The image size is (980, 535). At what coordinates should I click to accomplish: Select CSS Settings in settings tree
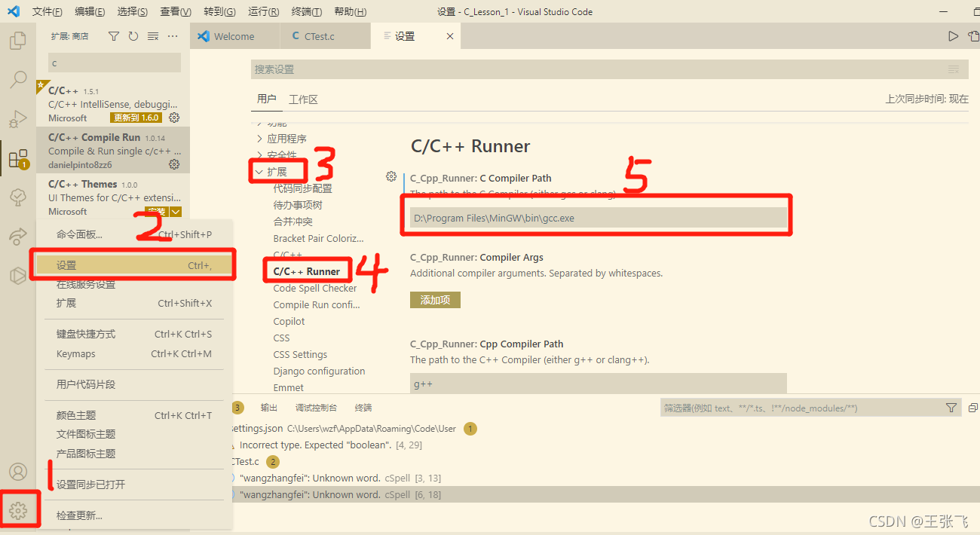(x=300, y=354)
